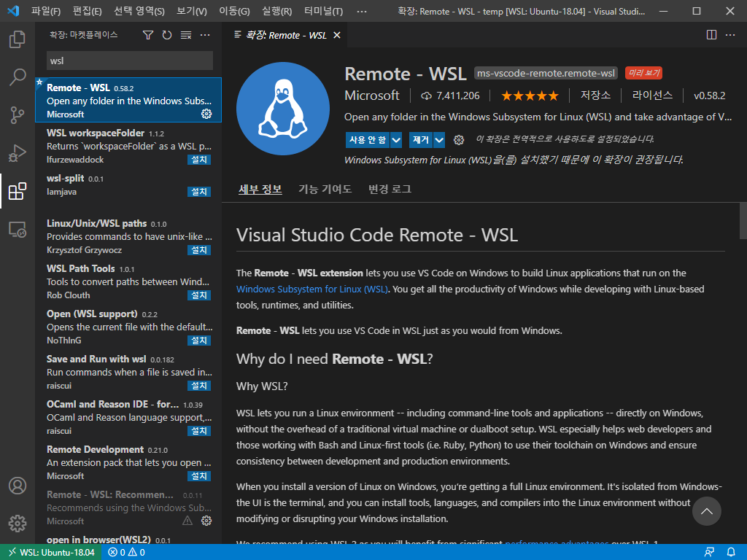
Task: Open the Explorer view in activity bar
Action: [x=18, y=39]
